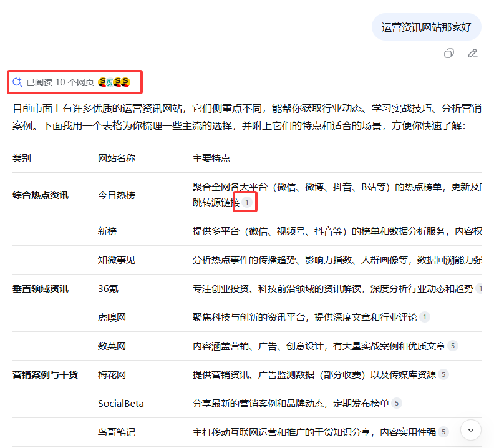Image resolution: width=494 pixels, height=448 pixels.
Task: Open citation 1 after 跳转源链接
Action: point(247,202)
